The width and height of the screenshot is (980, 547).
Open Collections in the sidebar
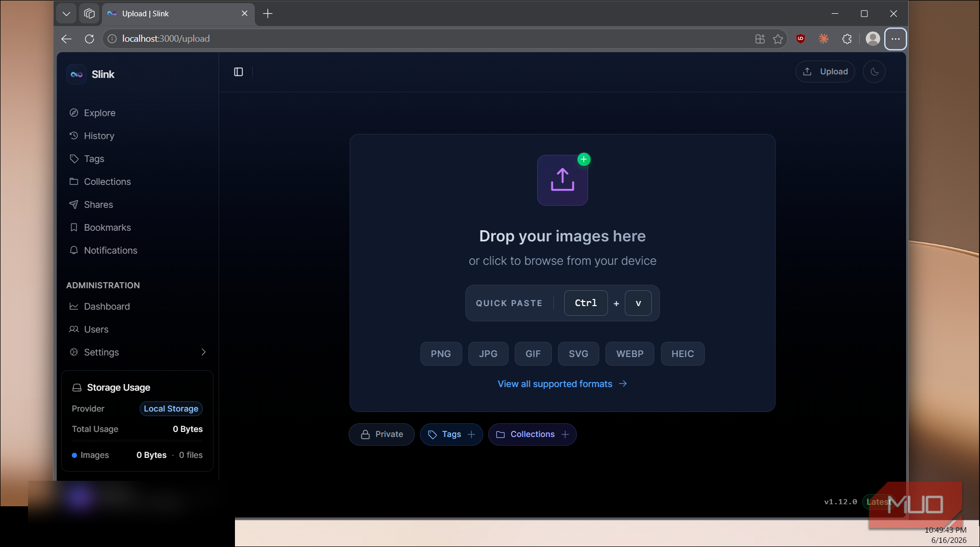[x=107, y=182]
